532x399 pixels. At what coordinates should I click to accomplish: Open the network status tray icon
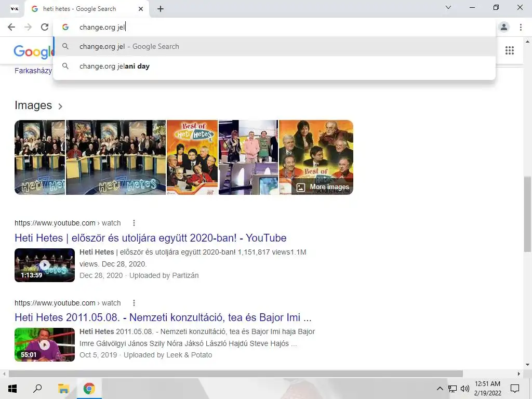(453, 389)
